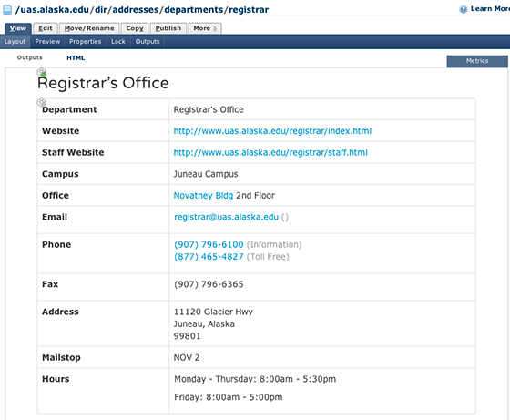The image size is (510, 420).
Task: Open the registrar staff.html link
Action: (x=270, y=152)
